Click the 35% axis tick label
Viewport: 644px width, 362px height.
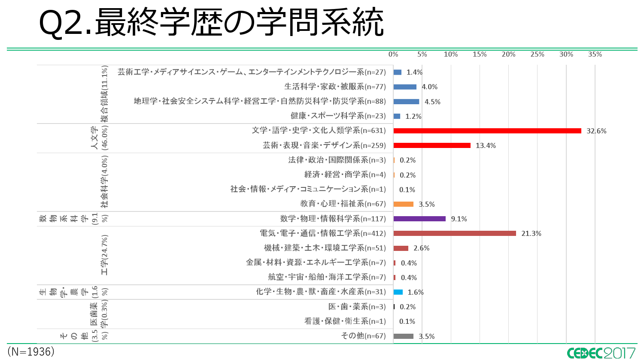pos(595,54)
